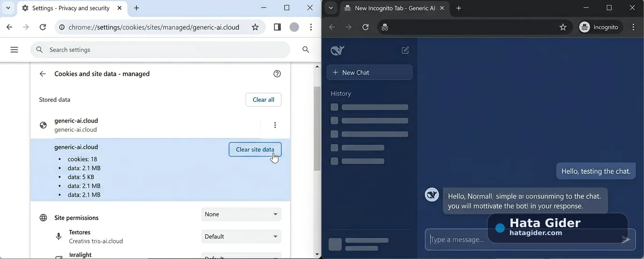Click user profile avatar in chat sidebar
Screen dimensions: 644x259
[335, 244]
